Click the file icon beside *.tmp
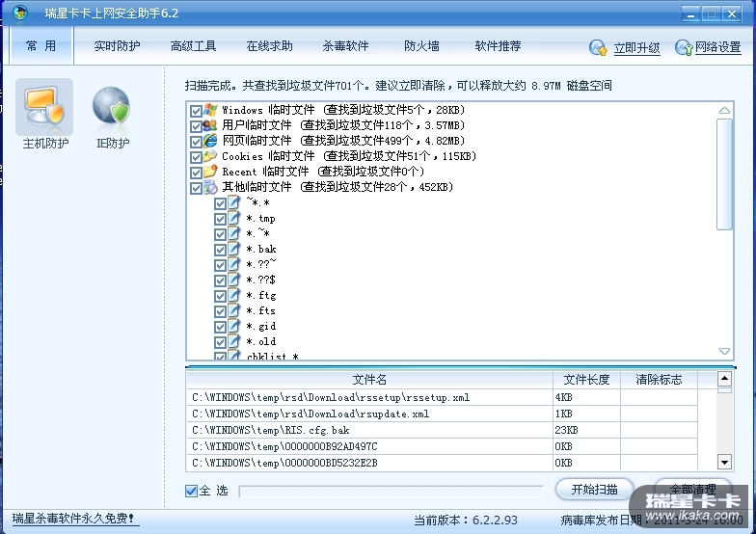756x534 pixels. (x=233, y=218)
